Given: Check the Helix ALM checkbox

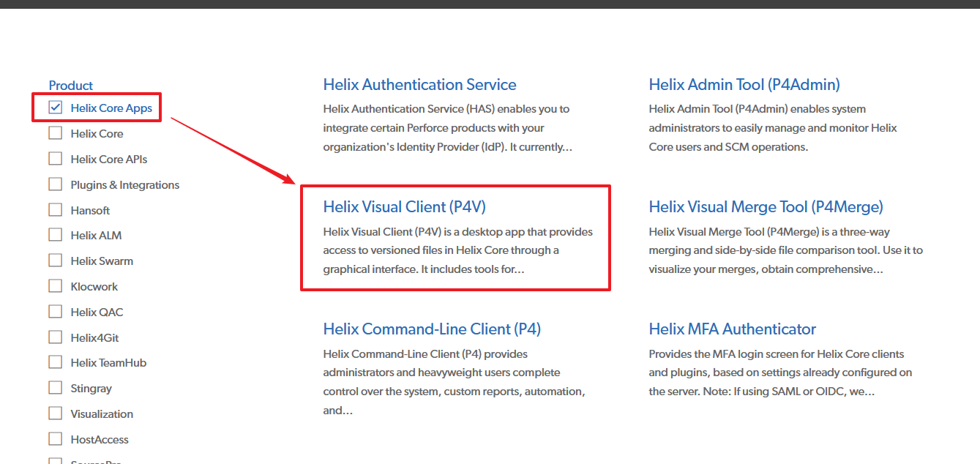Looking at the screenshot, I should 55,235.
